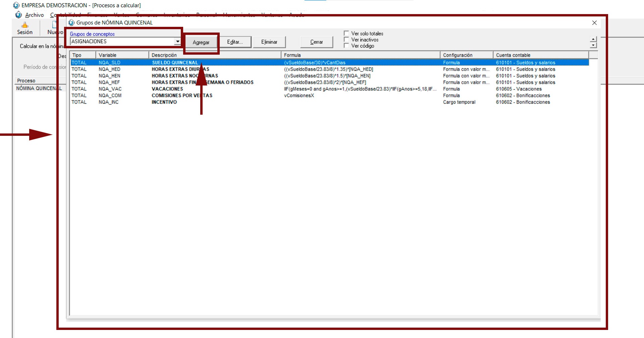Screen dimensions: 644x338
Task: Click the Sesión toolbar icon
Action: [x=25, y=25]
